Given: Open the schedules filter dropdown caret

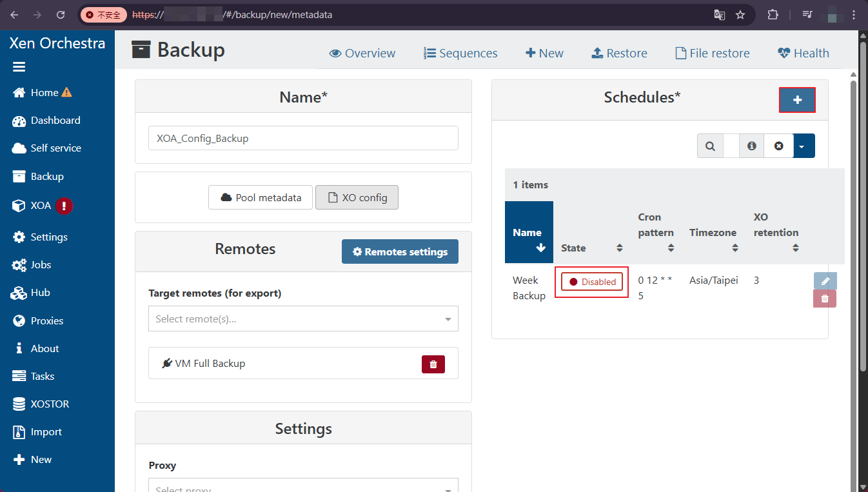Looking at the screenshot, I should coord(804,146).
